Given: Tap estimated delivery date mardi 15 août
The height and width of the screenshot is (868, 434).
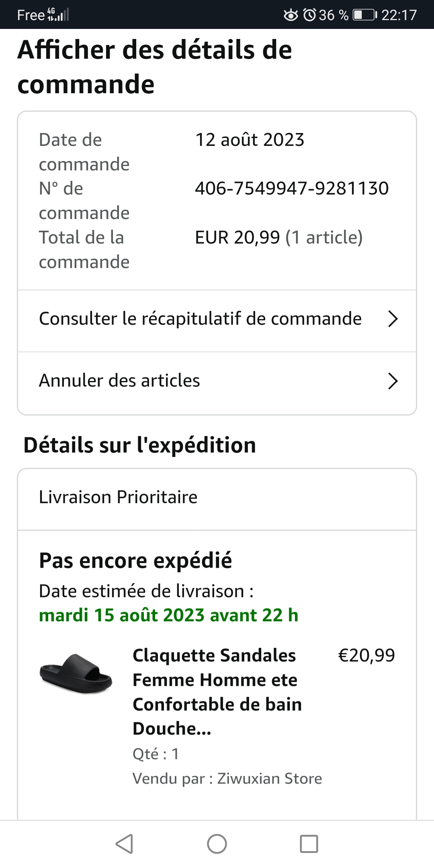Looking at the screenshot, I should pos(168,615).
